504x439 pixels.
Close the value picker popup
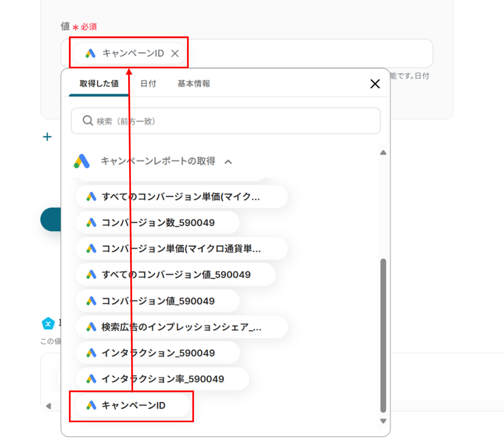pos(375,84)
